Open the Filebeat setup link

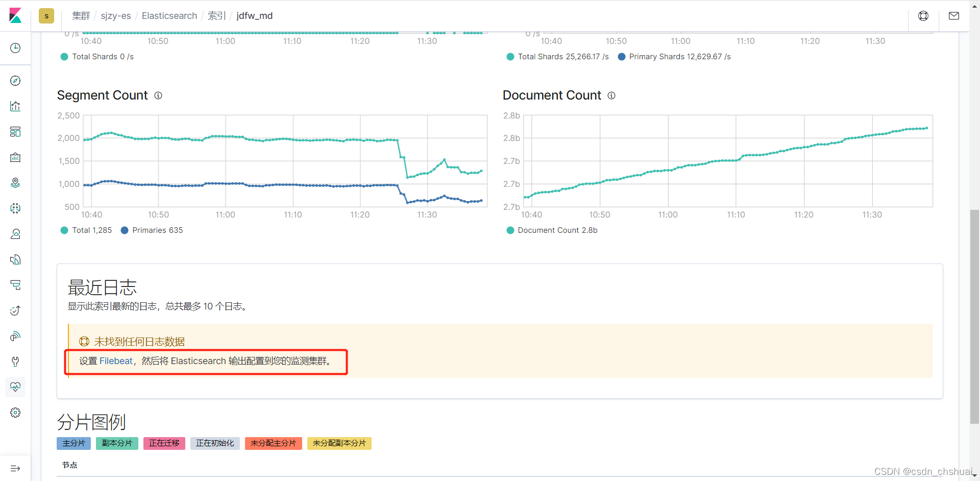116,361
